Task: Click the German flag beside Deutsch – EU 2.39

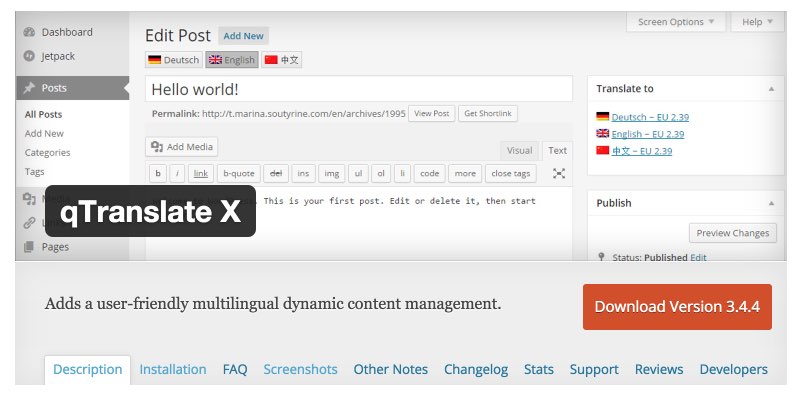Action: click(x=603, y=117)
